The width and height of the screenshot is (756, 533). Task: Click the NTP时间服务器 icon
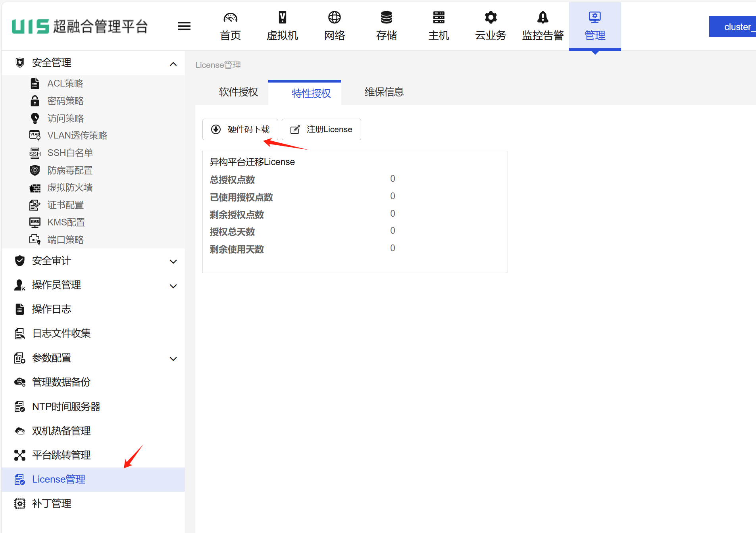point(19,406)
